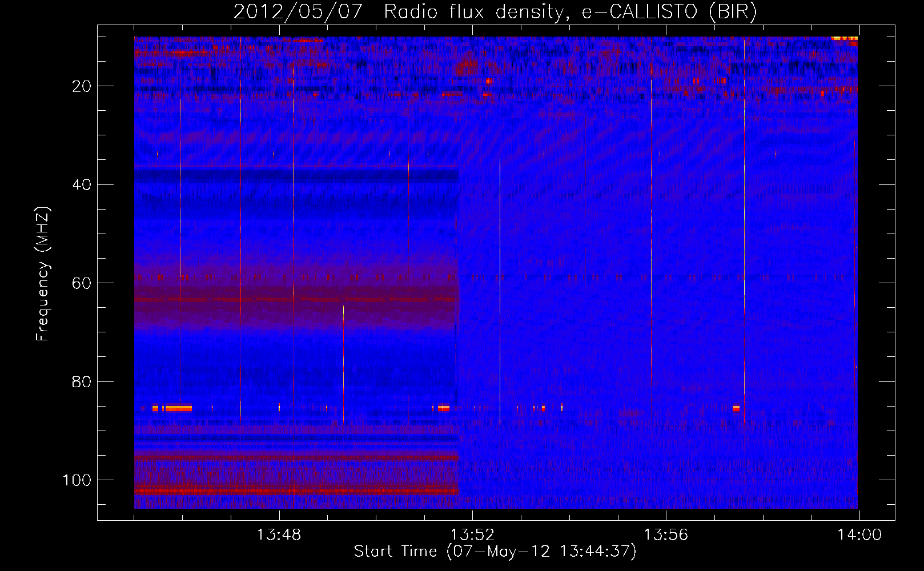Image resolution: width=924 pixels, height=571 pixels.
Task: Click the 40 MHz frequency tick label
Action: point(82,185)
